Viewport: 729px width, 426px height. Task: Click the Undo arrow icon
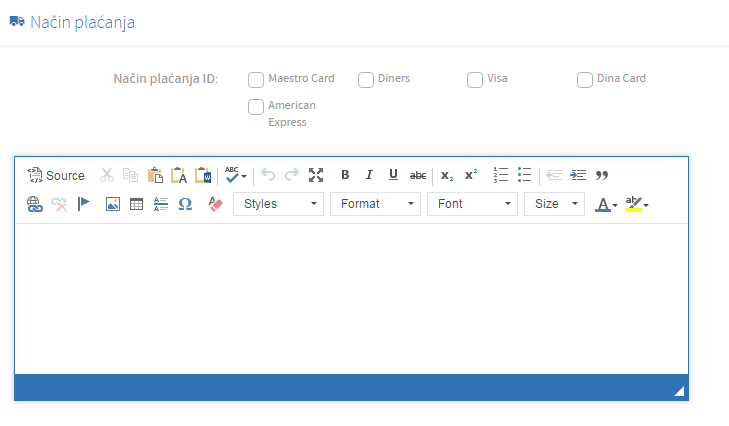pos(268,175)
